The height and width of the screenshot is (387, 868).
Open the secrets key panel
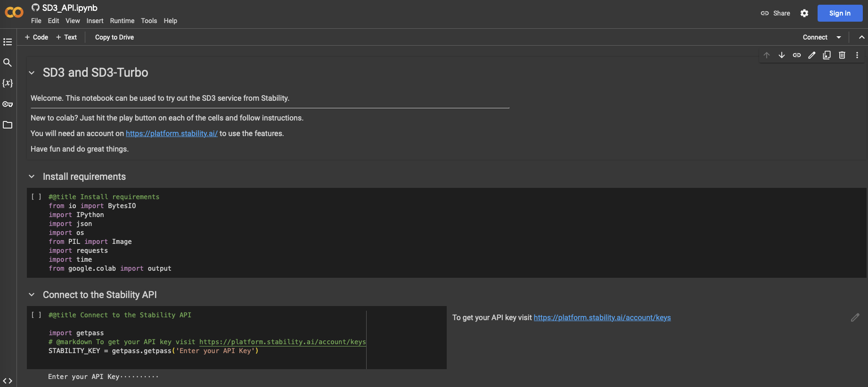click(8, 104)
